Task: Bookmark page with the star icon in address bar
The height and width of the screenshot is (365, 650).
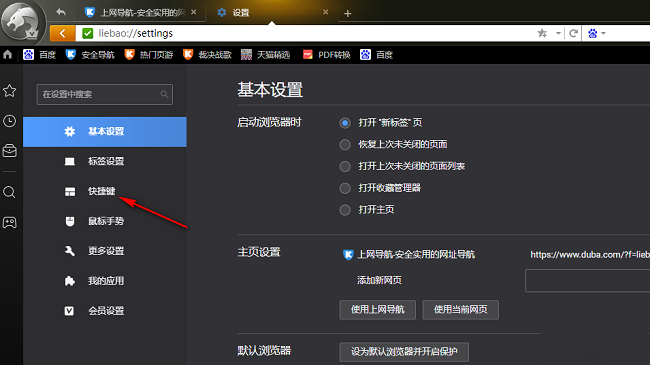Action: pos(542,33)
